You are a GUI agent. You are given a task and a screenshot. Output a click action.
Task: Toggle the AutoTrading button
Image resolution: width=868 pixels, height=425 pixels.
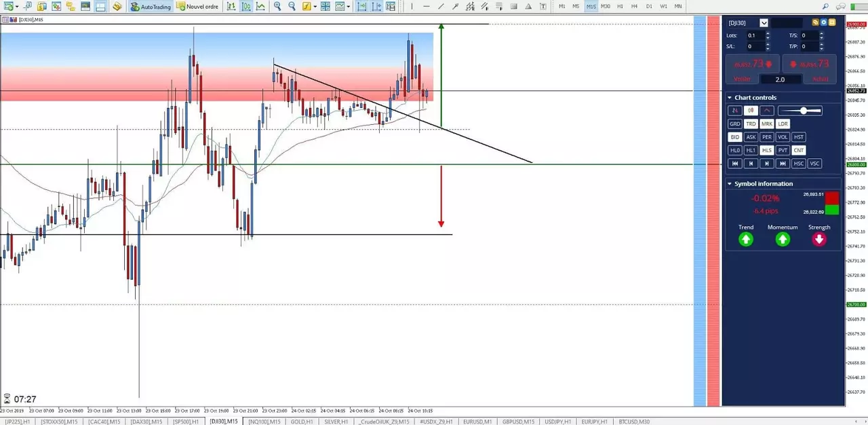[x=151, y=6]
